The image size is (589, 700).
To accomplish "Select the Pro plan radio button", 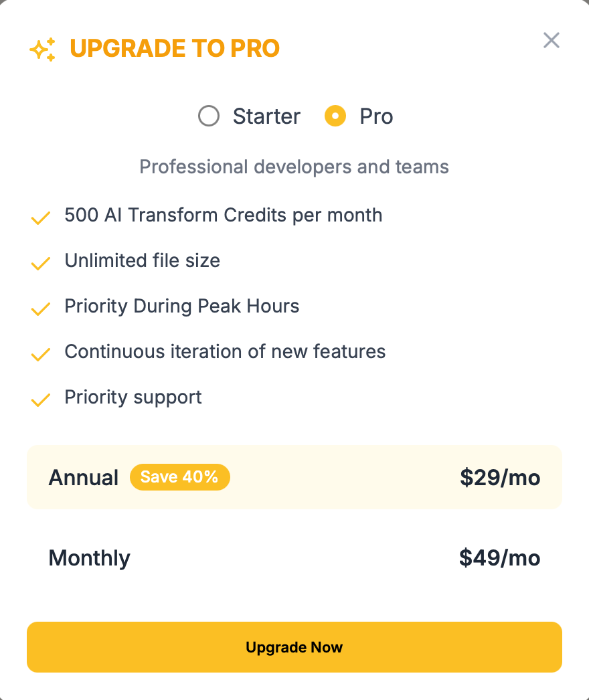I will tap(335, 116).
